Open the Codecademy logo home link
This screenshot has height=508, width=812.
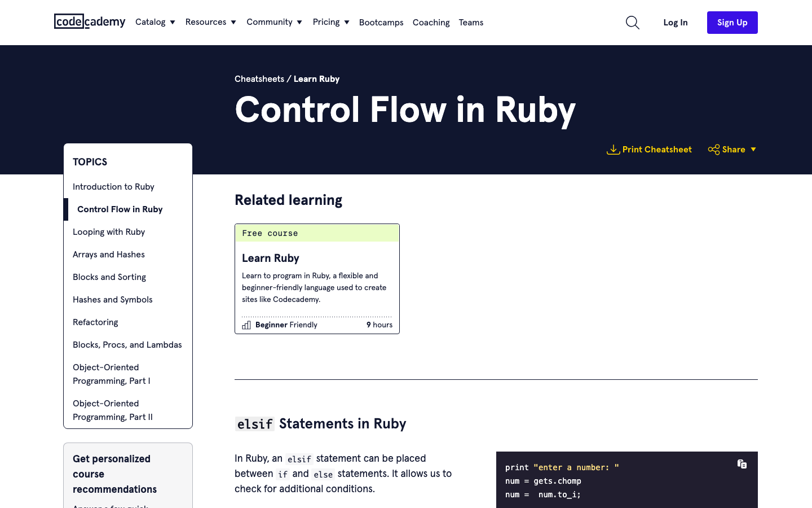coord(90,21)
